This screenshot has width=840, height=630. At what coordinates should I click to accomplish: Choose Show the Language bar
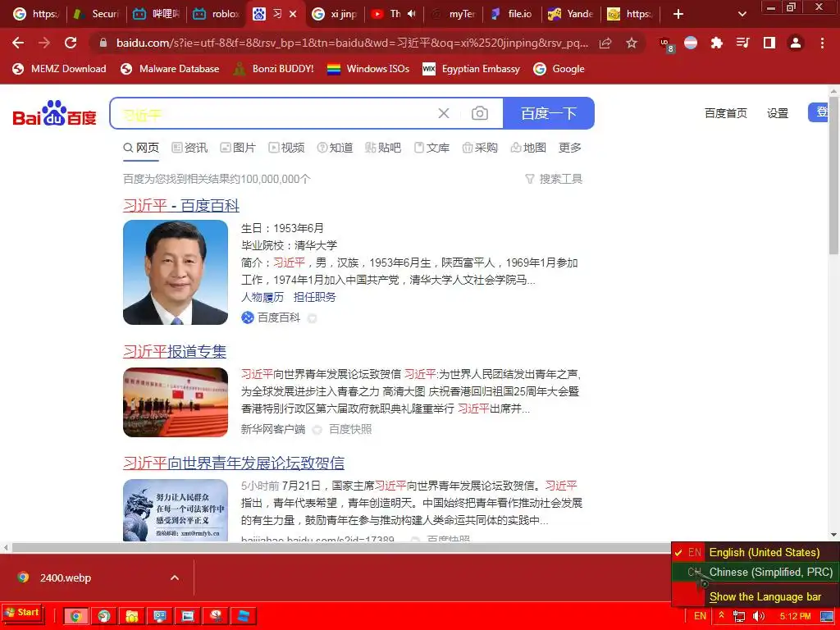[765, 597]
